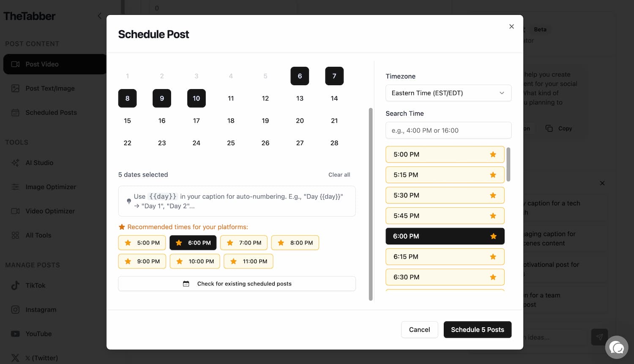Viewport: 634px width, 364px height.
Task: Open the YouTube manage posts section
Action: point(38,334)
